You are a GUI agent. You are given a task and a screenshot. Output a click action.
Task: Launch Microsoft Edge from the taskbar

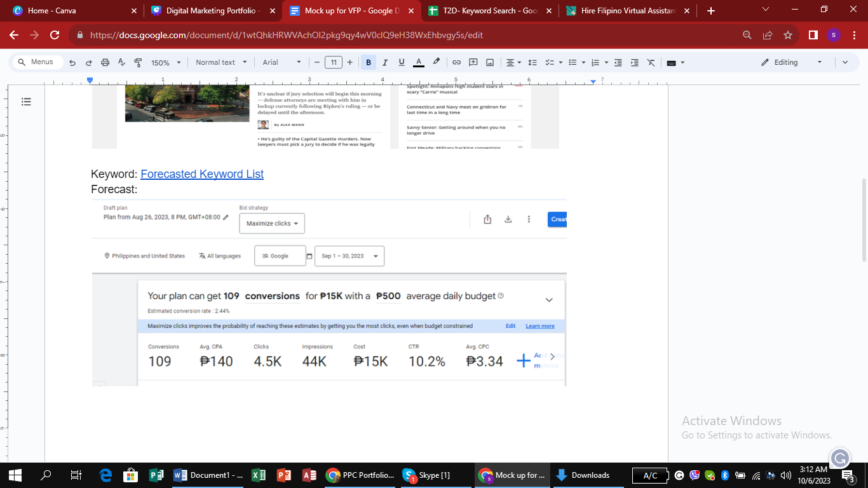pos(105,475)
